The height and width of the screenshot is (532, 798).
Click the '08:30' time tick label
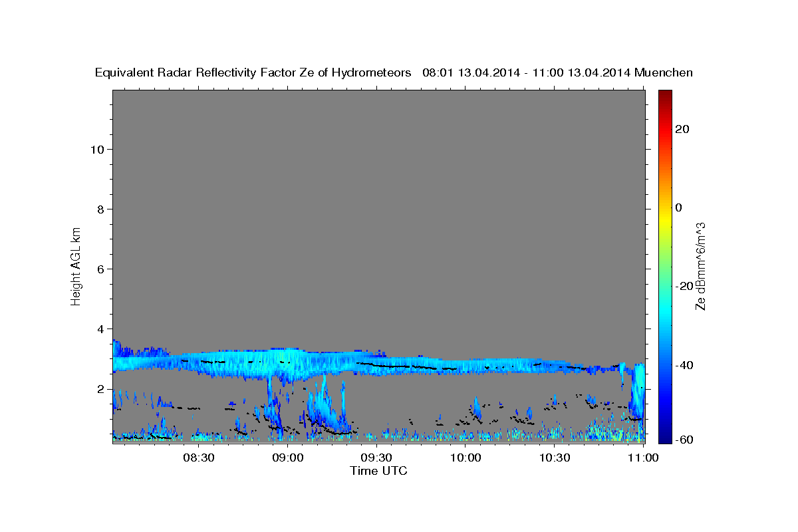coord(198,458)
